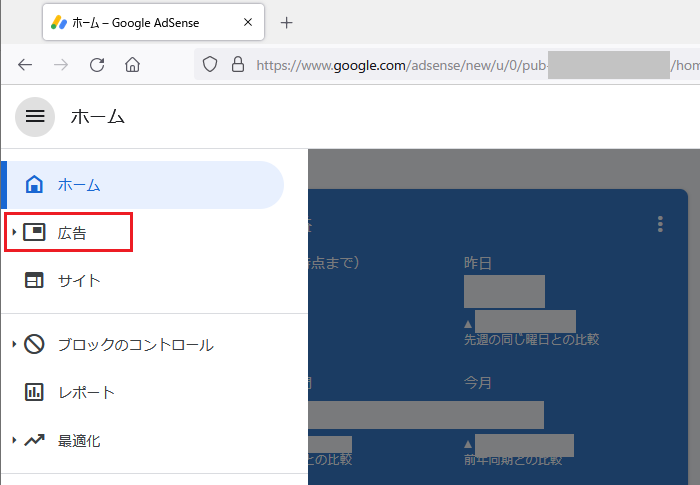The height and width of the screenshot is (485, 700).
Task: Click the レポート bar chart icon
Action: (x=34, y=393)
